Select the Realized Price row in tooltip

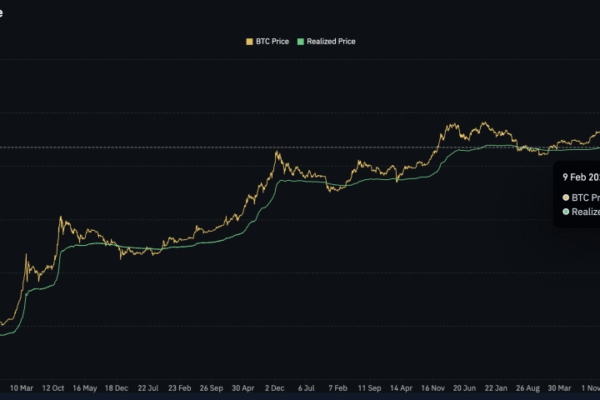(582, 212)
